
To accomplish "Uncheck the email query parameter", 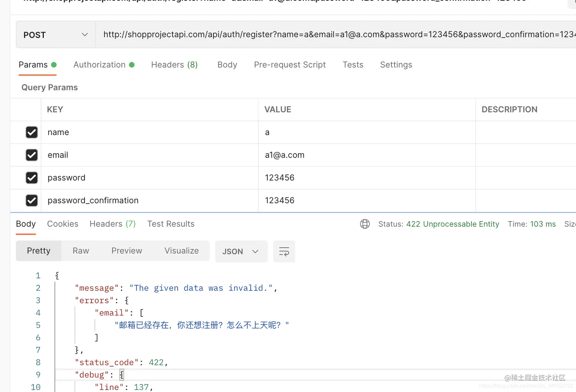I will pos(32,155).
